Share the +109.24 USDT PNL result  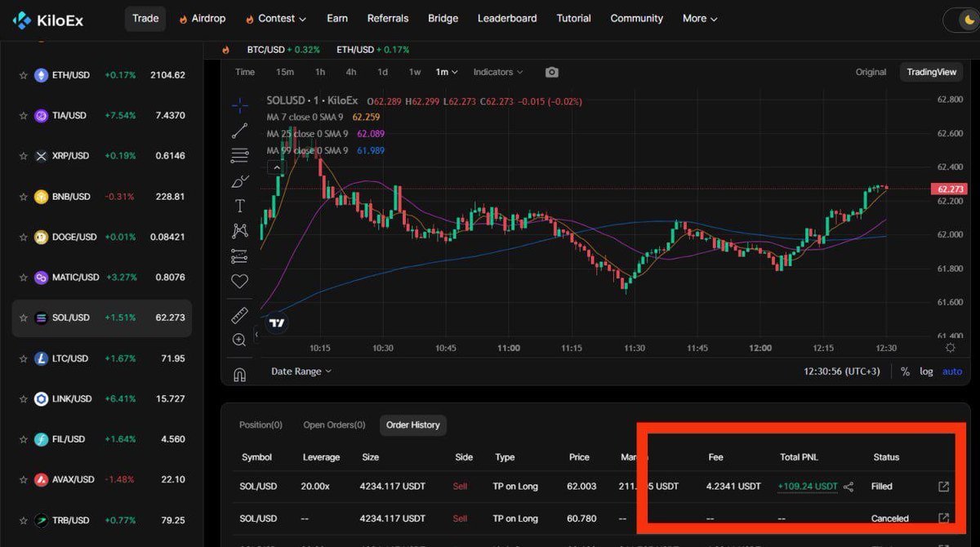[x=849, y=487]
